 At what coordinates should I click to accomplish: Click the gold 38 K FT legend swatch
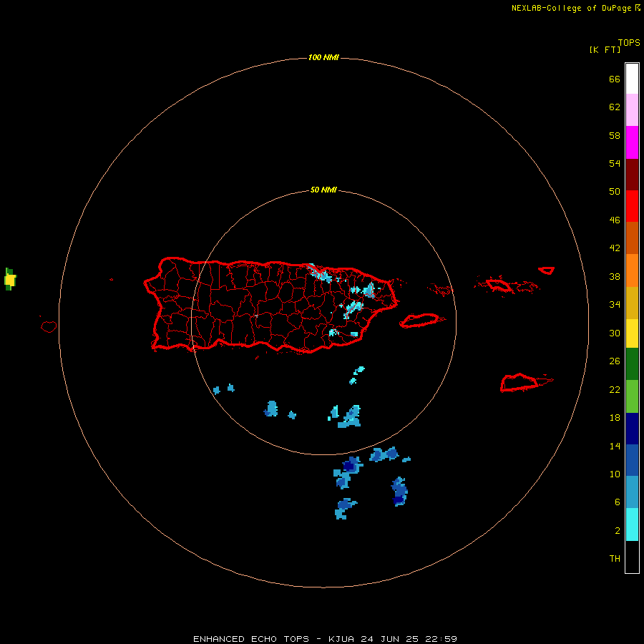point(632,303)
